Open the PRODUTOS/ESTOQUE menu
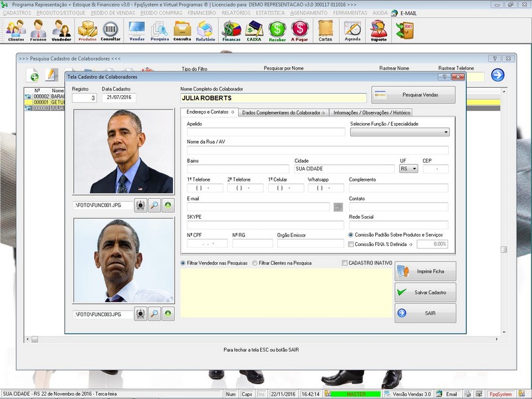532x399 pixels. click(x=61, y=13)
